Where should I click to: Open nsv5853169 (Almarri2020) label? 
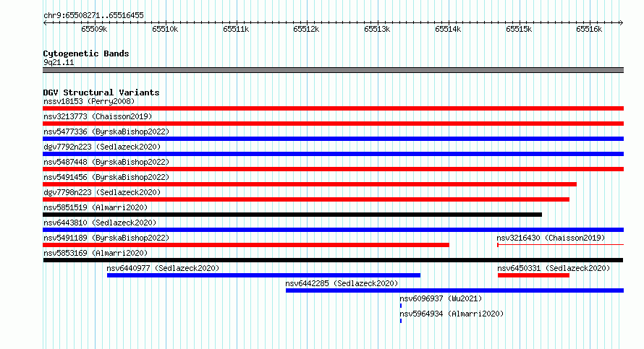[96, 253]
